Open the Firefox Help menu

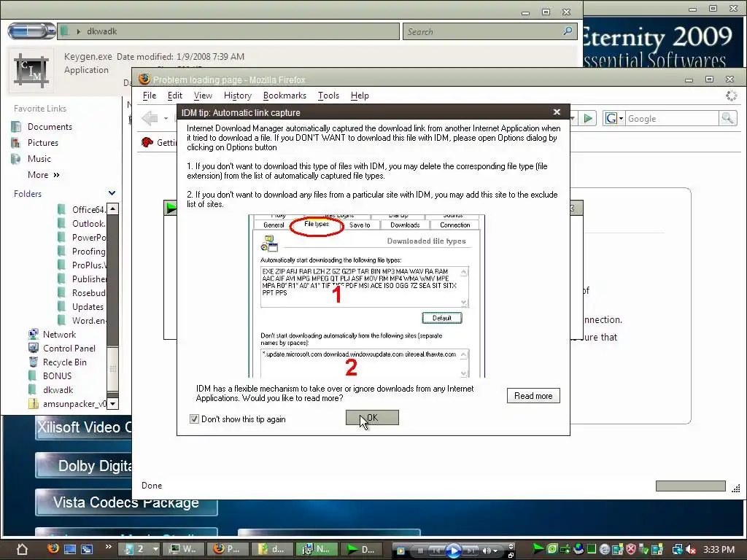pos(360,96)
